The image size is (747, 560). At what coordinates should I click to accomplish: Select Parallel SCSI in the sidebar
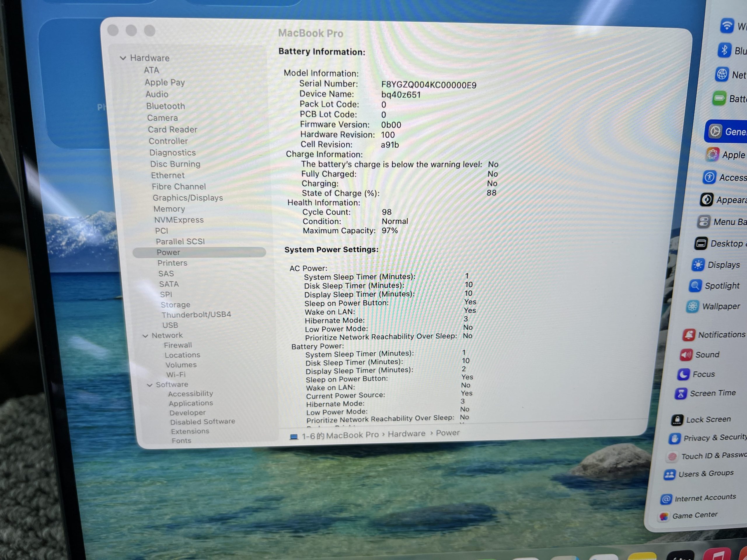pyautogui.click(x=180, y=241)
